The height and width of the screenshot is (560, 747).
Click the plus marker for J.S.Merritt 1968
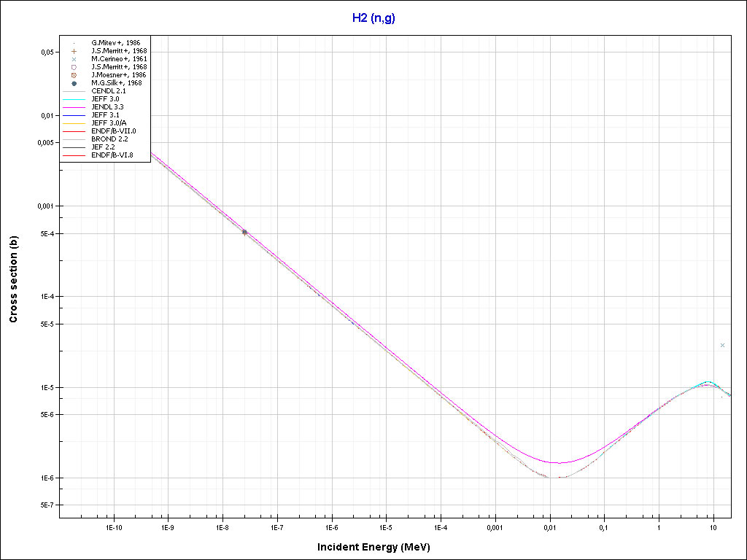click(x=74, y=51)
